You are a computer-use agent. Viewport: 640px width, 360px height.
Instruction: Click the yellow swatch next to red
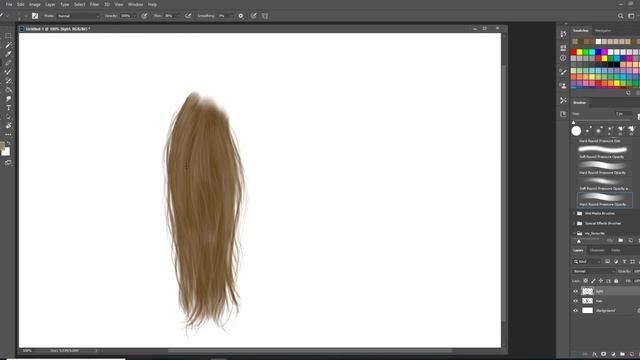(580, 52)
